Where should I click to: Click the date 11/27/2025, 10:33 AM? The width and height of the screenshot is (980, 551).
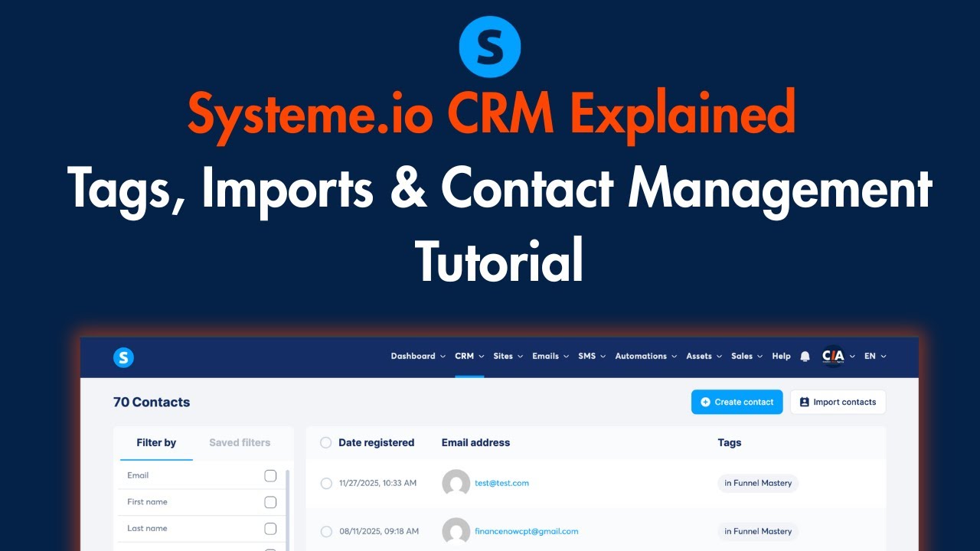[x=377, y=483]
